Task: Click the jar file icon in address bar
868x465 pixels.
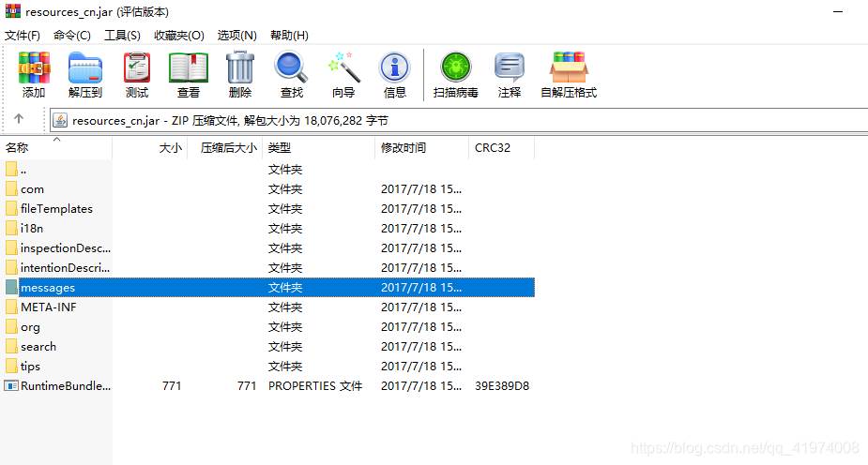Action: coord(60,120)
